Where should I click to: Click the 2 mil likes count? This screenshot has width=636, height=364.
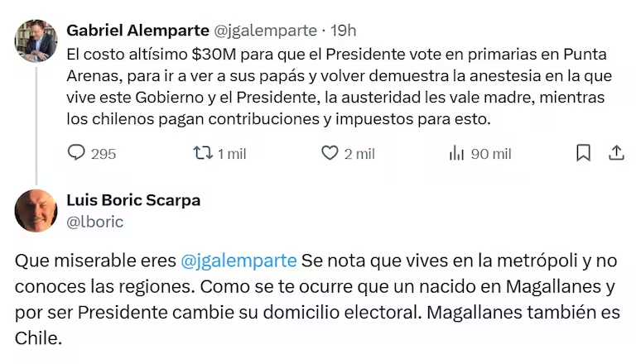tap(359, 154)
